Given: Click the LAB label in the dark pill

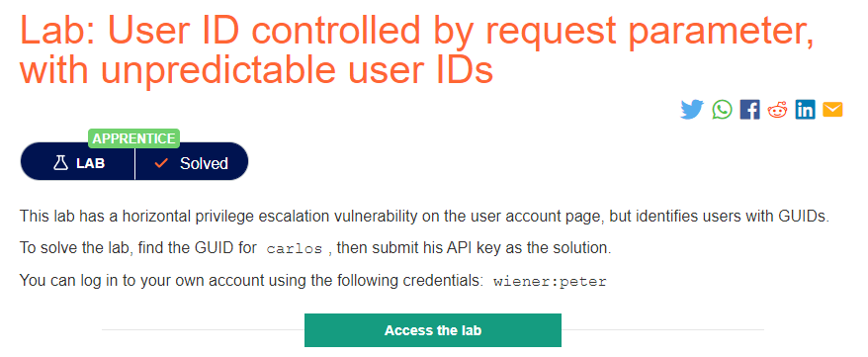Looking at the screenshot, I should pyautogui.click(x=91, y=164).
